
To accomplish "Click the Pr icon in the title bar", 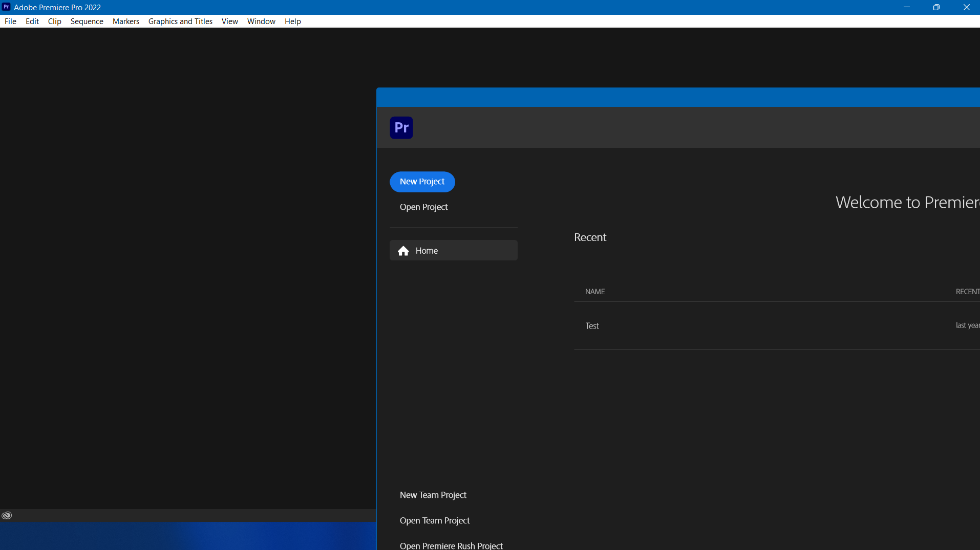I will click(6, 7).
